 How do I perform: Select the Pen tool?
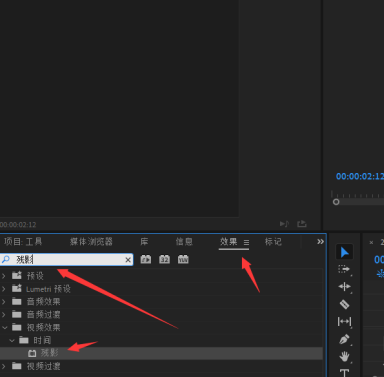tap(344, 339)
